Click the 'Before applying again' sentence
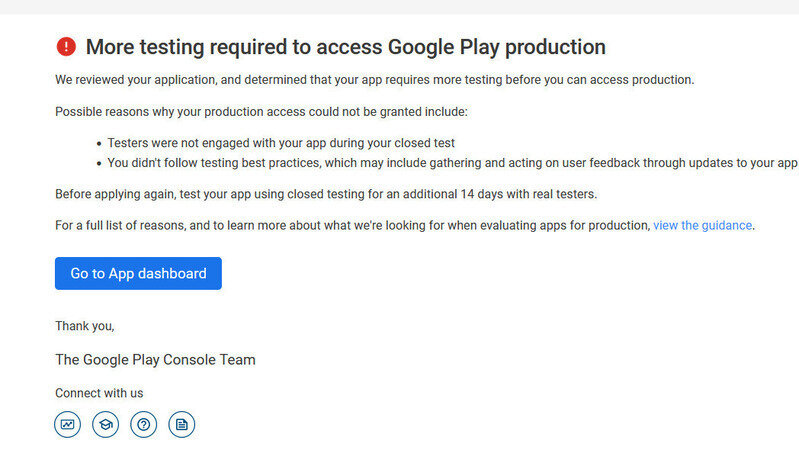This screenshot has width=799, height=450. point(326,194)
